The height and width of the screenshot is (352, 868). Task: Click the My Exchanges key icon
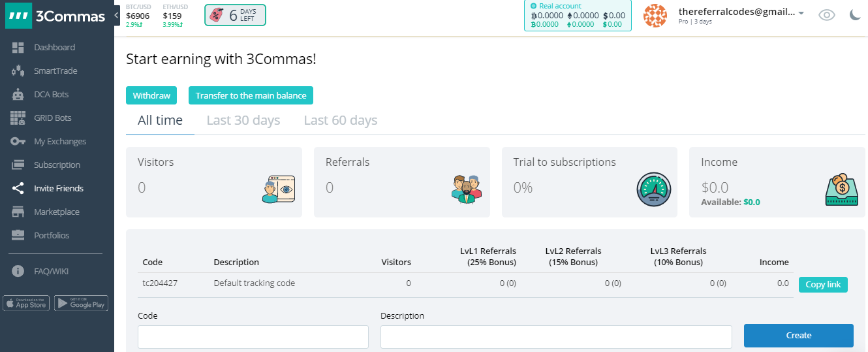(x=18, y=142)
